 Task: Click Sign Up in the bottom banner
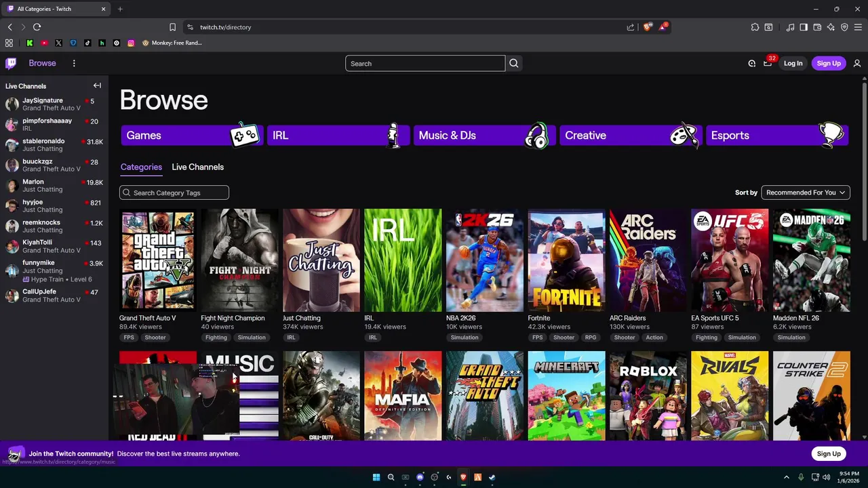(x=829, y=453)
